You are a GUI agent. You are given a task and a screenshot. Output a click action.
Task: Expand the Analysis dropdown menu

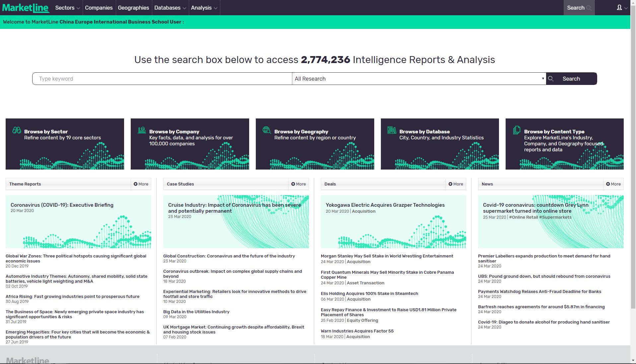coord(204,8)
